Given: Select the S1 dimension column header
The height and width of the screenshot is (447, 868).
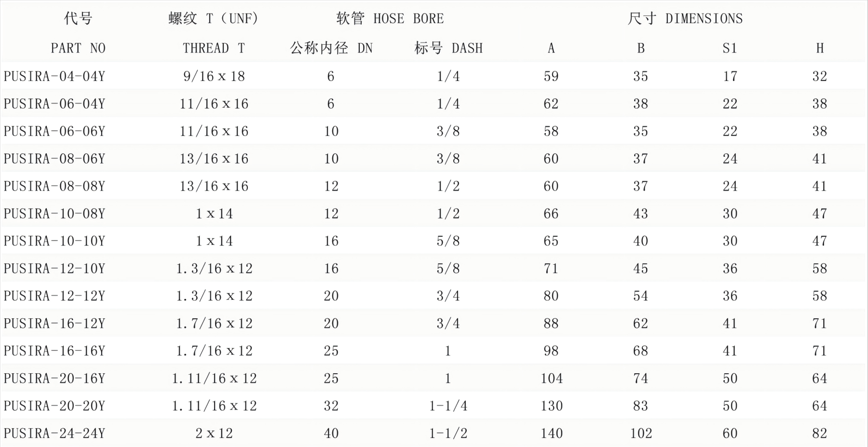Looking at the screenshot, I should (x=730, y=48).
